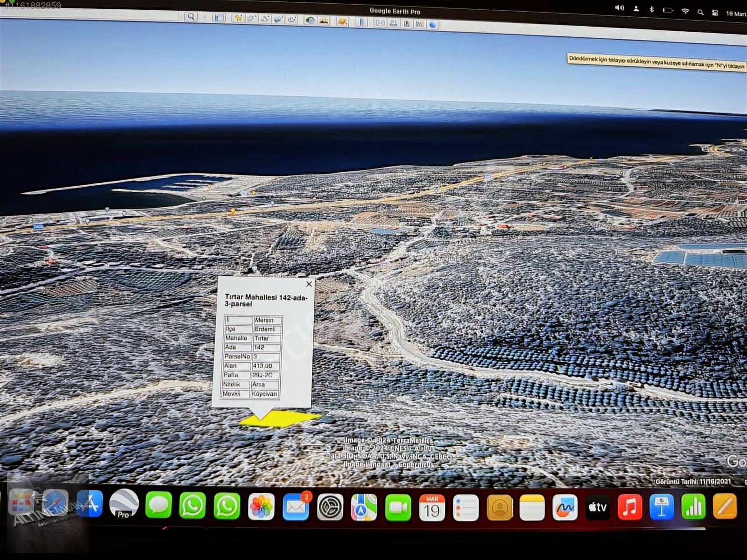Viewport: 747px width, 560px height.
Task: Select the Add Path tool
Action: (x=265, y=19)
